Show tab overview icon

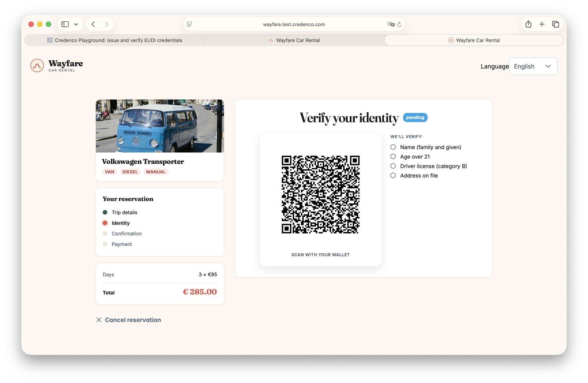point(556,24)
